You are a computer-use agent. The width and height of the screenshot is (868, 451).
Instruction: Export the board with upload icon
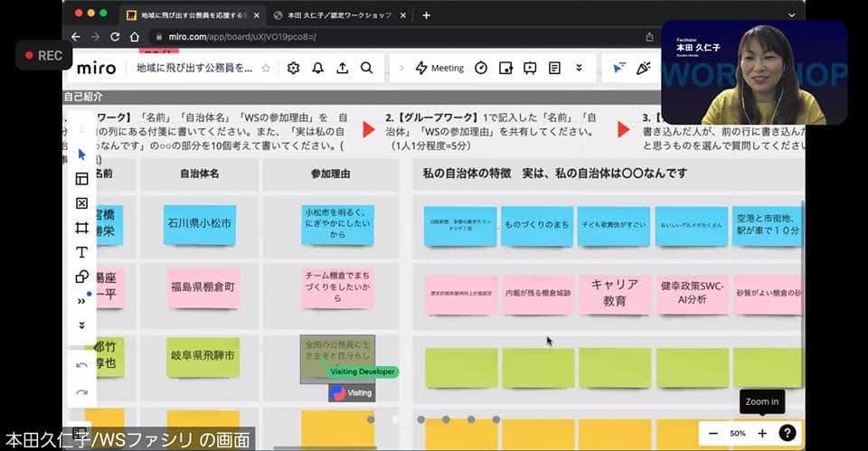[x=343, y=68]
